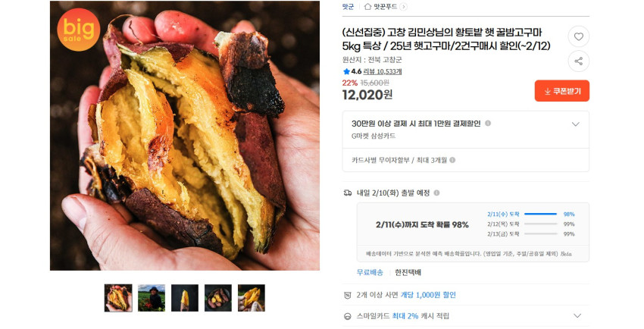Expand the 스마일카드 캐시 적립 row
This screenshot has height=329, width=644.
pos(577,316)
